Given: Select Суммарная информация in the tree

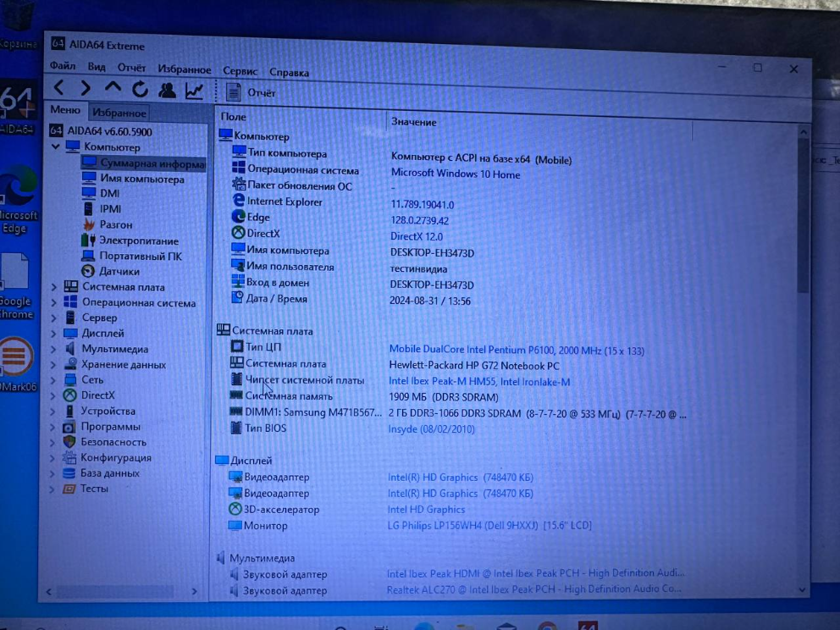Looking at the screenshot, I should click(144, 163).
